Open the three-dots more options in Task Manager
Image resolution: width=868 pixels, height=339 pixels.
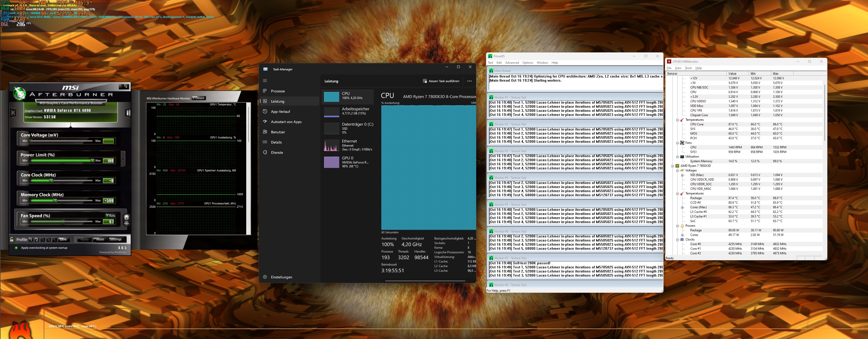[469, 81]
